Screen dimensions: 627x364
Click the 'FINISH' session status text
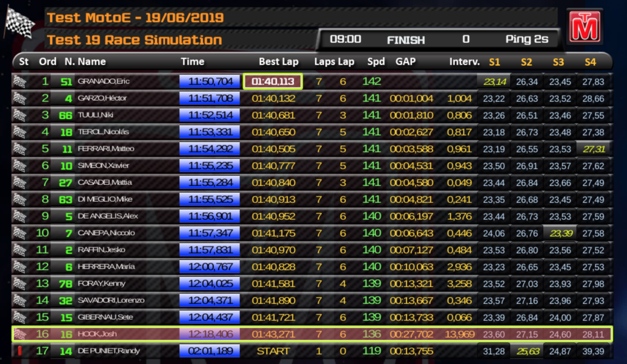(406, 40)
